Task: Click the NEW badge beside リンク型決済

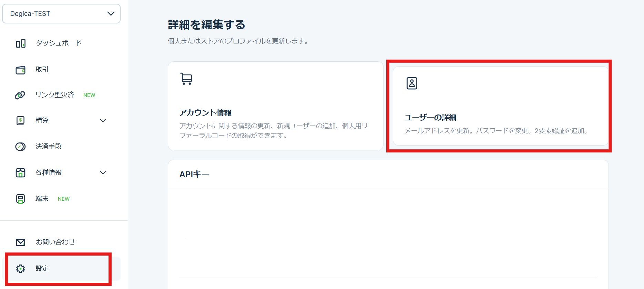Action: pyautogui.click(x=89, y=95)
